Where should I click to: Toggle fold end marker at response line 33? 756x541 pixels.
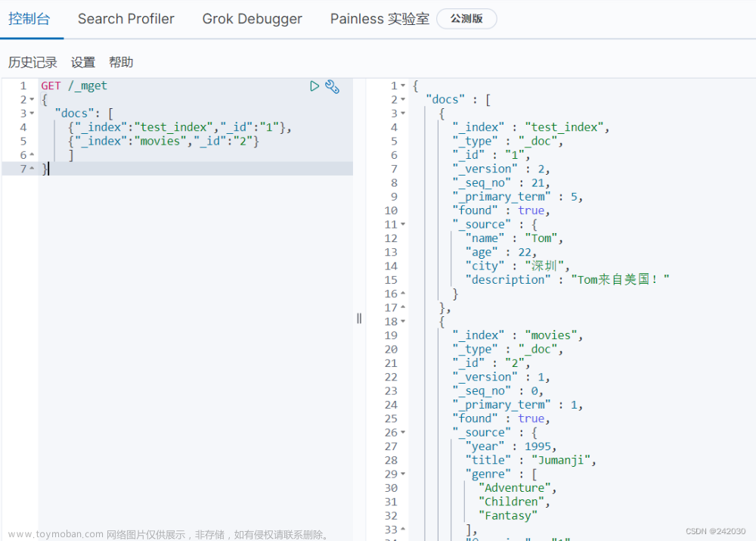403,530
